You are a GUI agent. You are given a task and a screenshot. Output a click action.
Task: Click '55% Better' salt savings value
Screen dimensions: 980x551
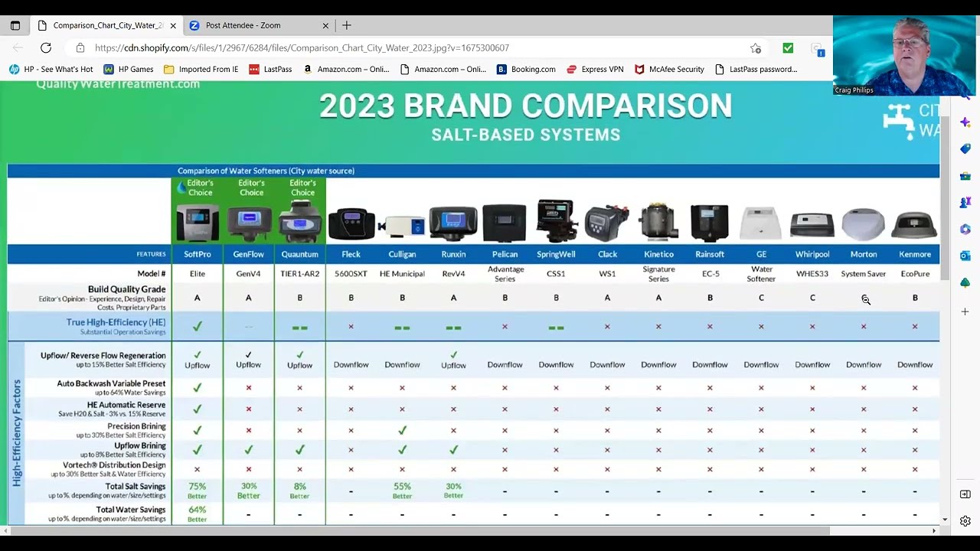pos(403,491)
